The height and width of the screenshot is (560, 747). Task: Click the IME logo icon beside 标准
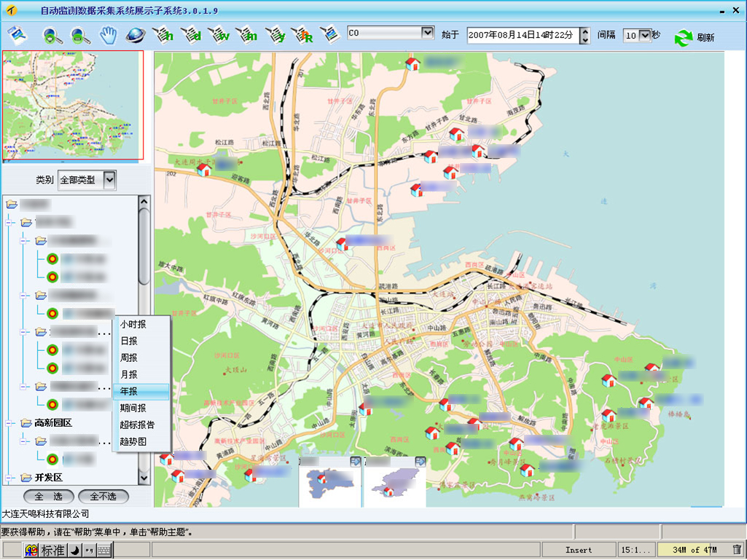31,551
